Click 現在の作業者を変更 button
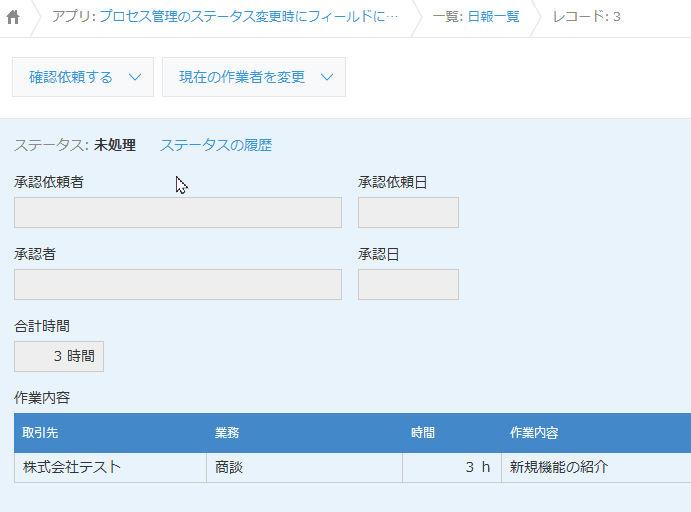691x512 pixels. click(x=242, y=77)
